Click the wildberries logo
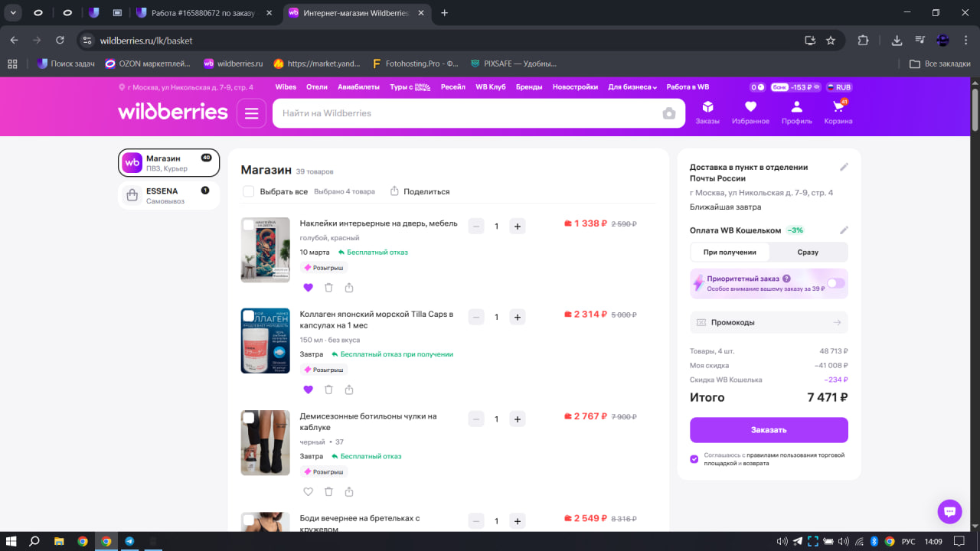This screenshot has height=551, width=980. (173, 112)
